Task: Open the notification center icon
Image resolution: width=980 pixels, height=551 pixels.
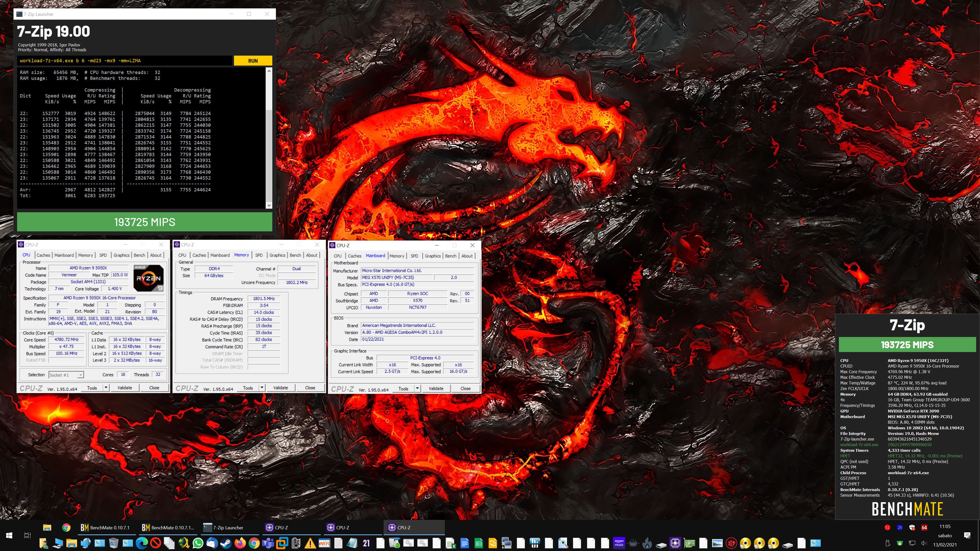Action: point(967,535)
